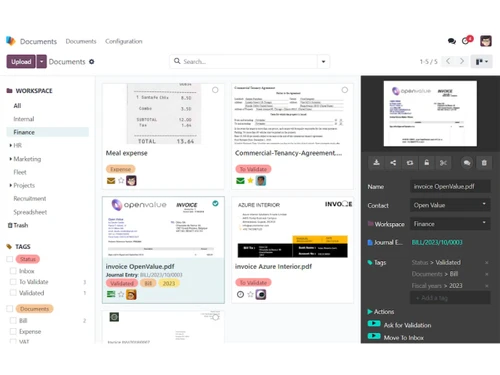
Task: Expand the Projects workspace
Action: (10, 185)
